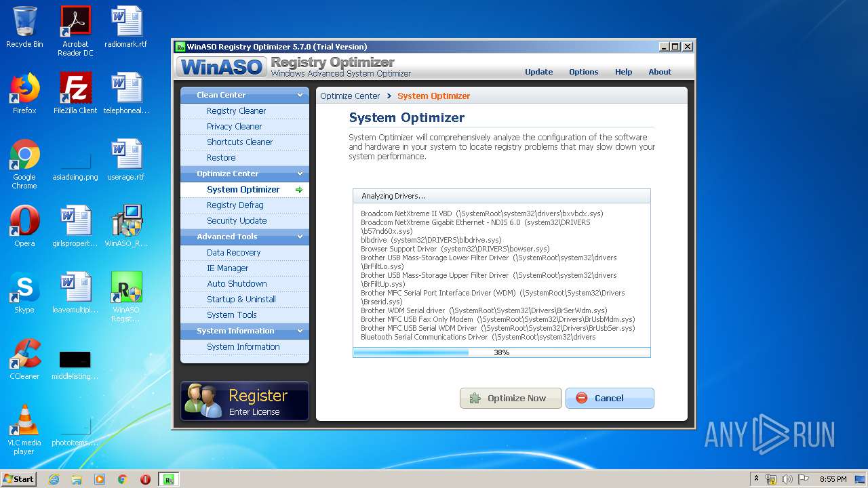Viewport: 868px width, 488px height.
Task: Open the Options menu
Action: pos(583,72)
